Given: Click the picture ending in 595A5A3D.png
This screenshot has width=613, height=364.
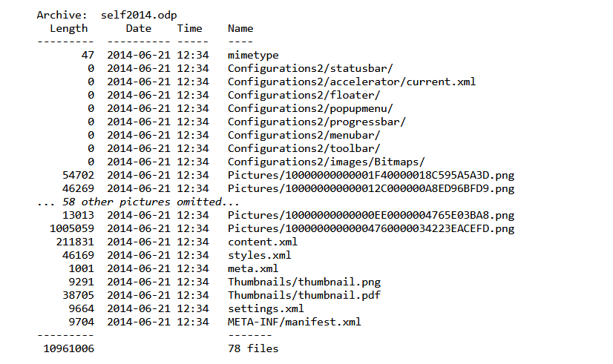Looking at the screenshot, I should (371, 175).
